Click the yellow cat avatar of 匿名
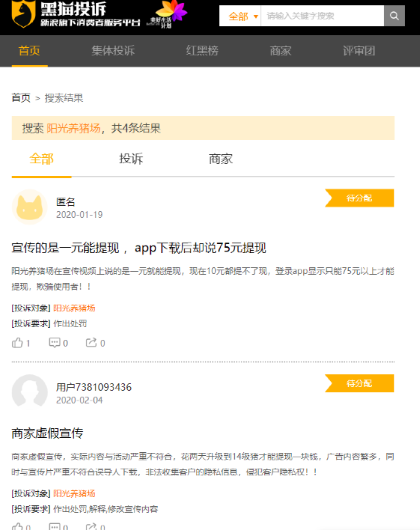Viewport: 420px width, 530px height. (30, 207)
